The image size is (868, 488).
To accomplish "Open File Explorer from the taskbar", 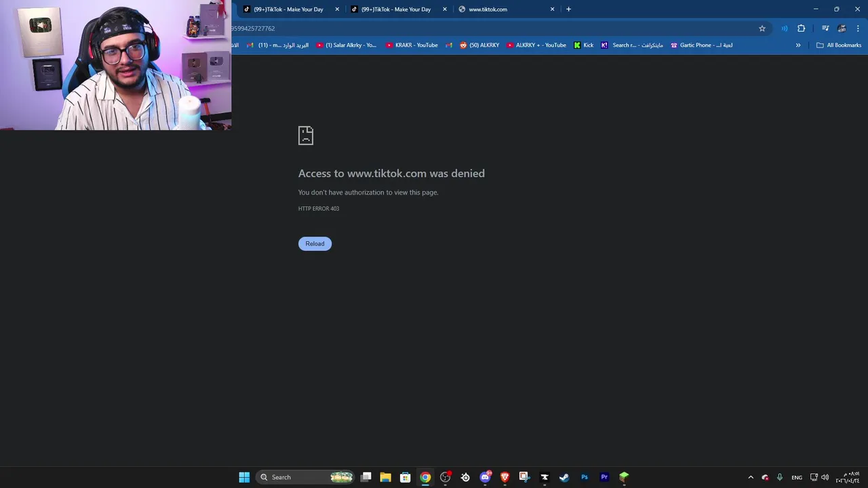I will pos(385,477).
